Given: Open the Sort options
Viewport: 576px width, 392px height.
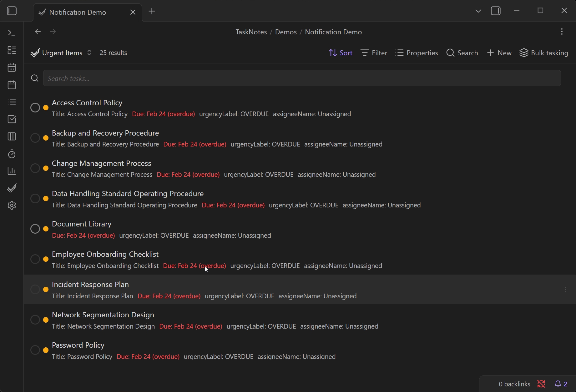Looking at the screenshot, I should pos(341,52).
